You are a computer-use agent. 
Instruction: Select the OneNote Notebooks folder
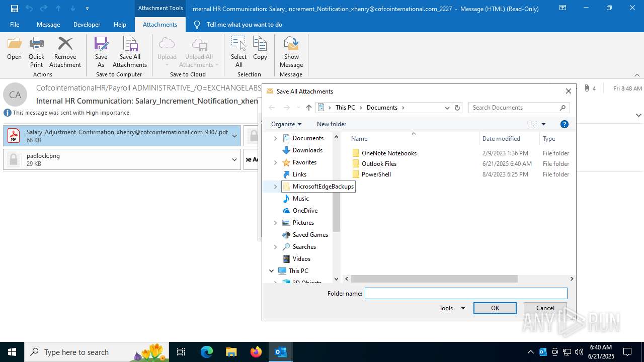tap(389, 153)
